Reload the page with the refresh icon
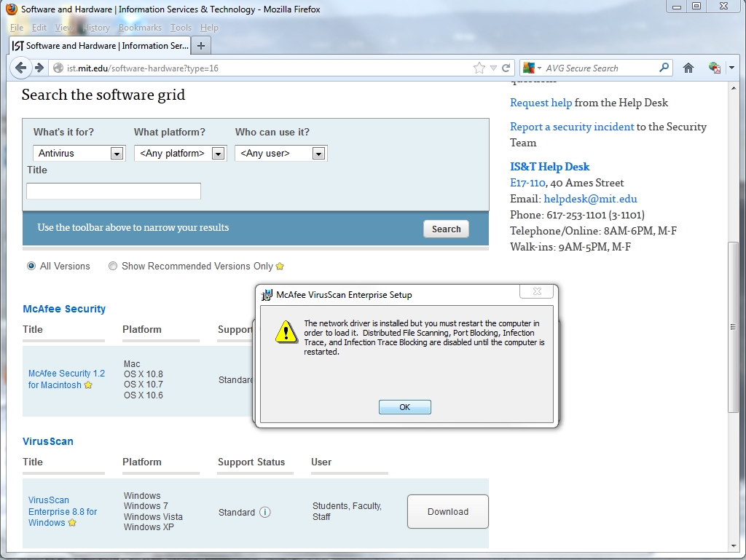Viewport: 746px width, 560px height. click(506, 68)
